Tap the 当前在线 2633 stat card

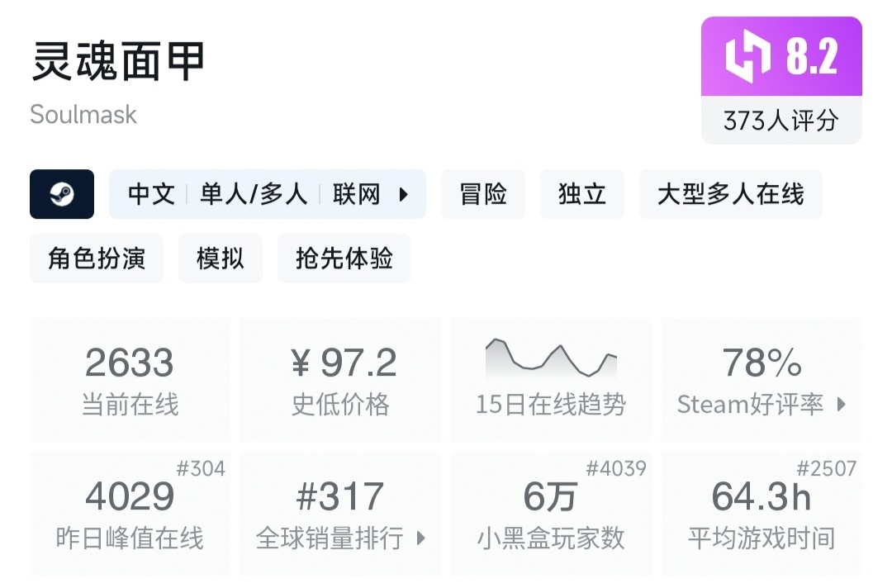point(130,380)
